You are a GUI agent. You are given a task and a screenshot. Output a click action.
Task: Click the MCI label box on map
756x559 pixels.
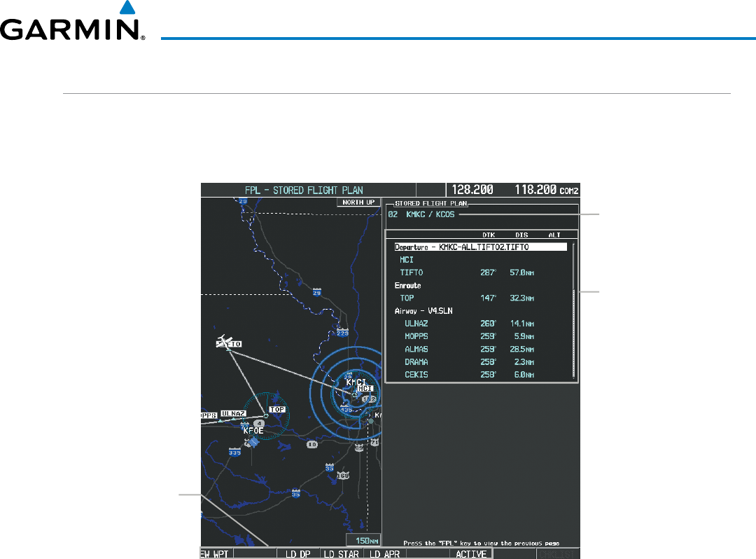[365, 388]
